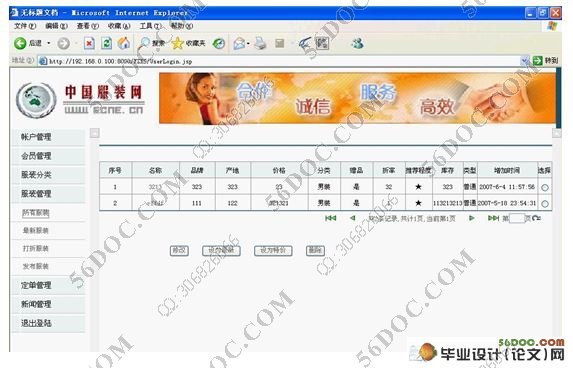
Task: Click the boxed toolbar icon beside the pen
Action: pos(322,43)
